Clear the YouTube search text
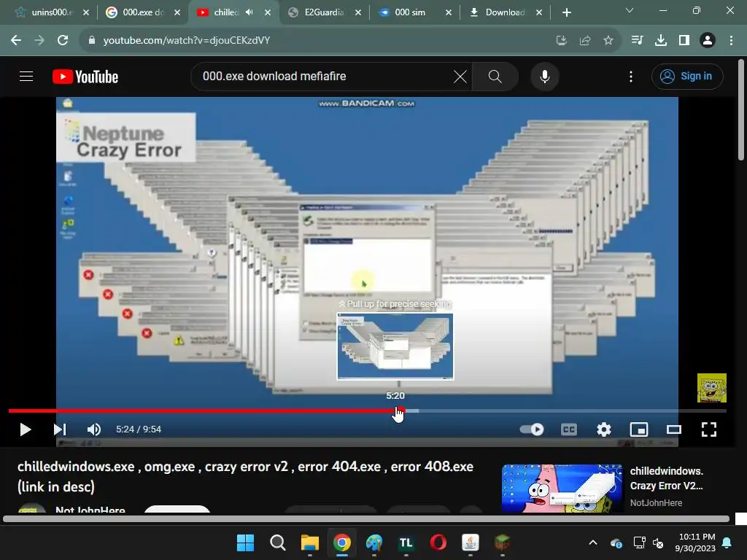 tap(460, 76)
